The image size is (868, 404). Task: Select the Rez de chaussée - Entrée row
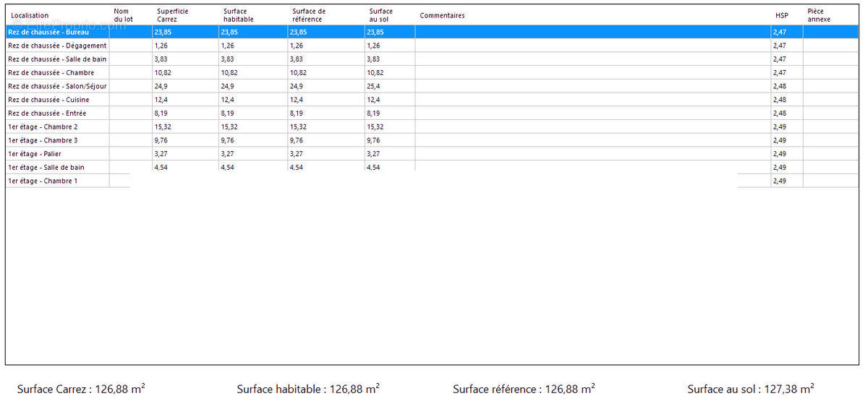[x=433, y=113]
